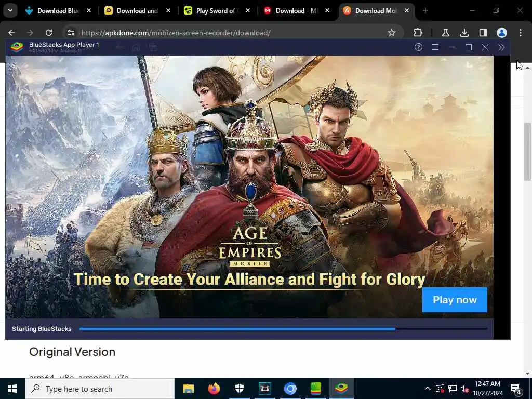Screen dimensions: 532x399
Task: Open the Windows Start menu
Action: pos(12,389)
